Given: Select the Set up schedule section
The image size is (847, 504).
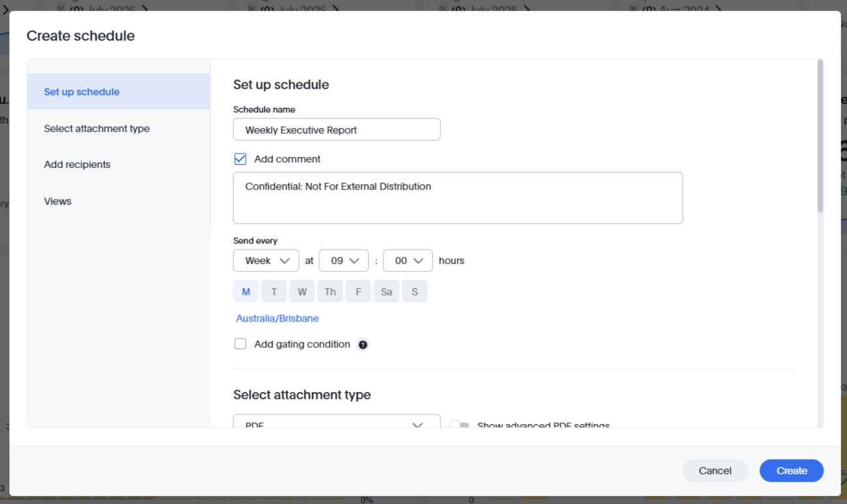Looking at the screenshot, I should click(x=82, y=92).
